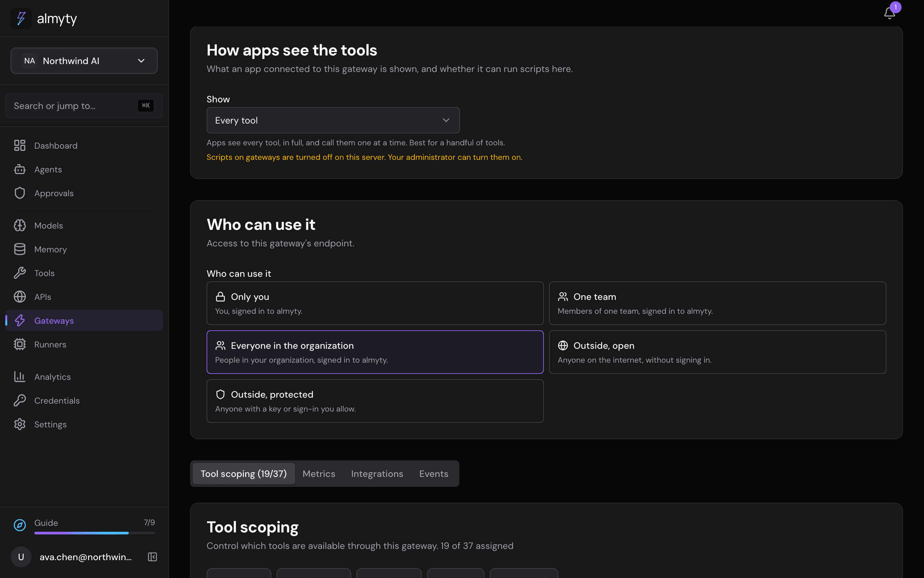This screenshot has width=924, height=578.
Task: Open Settings in the sidebar
Action: (84, 424)
